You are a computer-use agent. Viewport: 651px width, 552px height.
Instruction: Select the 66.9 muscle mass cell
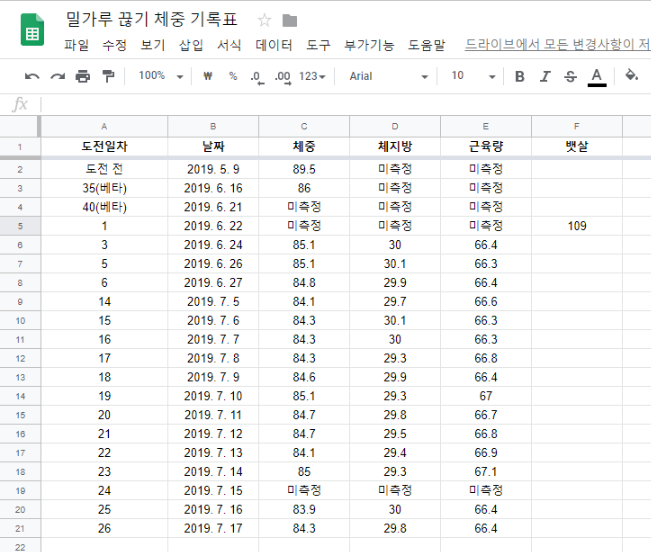point(486,453)
